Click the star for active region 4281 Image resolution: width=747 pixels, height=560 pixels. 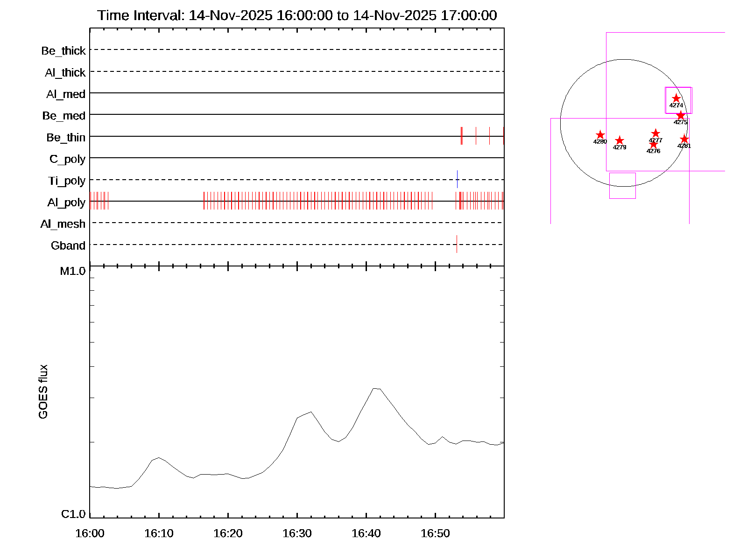tap(684, 139)
